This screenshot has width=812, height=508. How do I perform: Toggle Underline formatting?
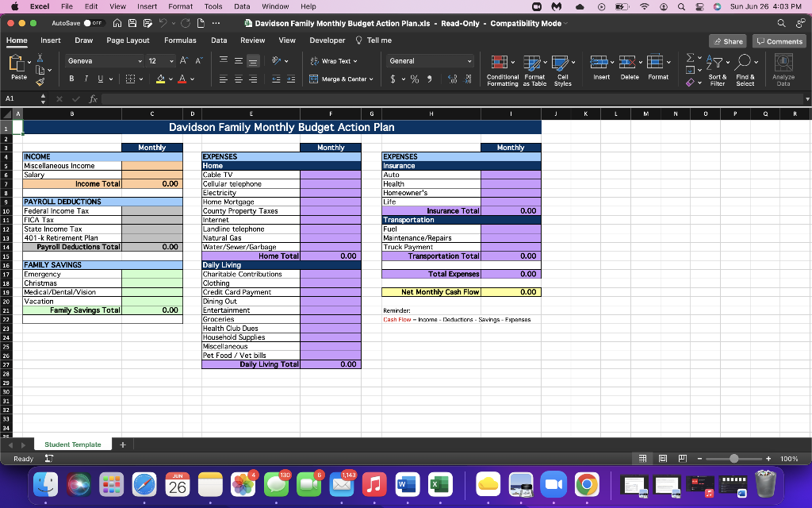point(101,79)
